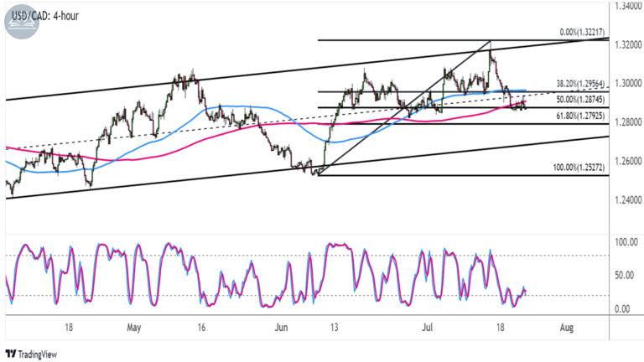Viewport: 644px width, 362px height.
Task: Click the 1.24000 price axis label
Action: point(628,200)
